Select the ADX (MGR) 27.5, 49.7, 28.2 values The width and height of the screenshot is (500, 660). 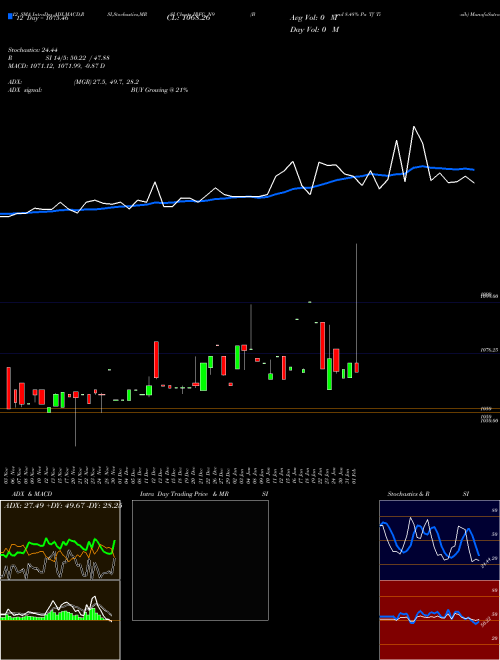(x=106, y=82)
